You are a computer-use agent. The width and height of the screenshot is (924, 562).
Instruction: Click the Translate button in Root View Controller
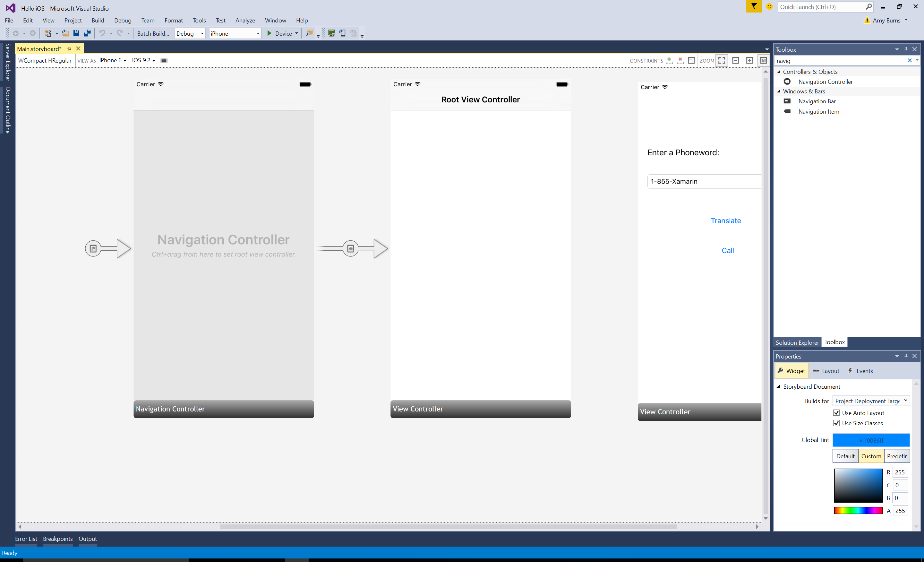(x=725, y=220)
